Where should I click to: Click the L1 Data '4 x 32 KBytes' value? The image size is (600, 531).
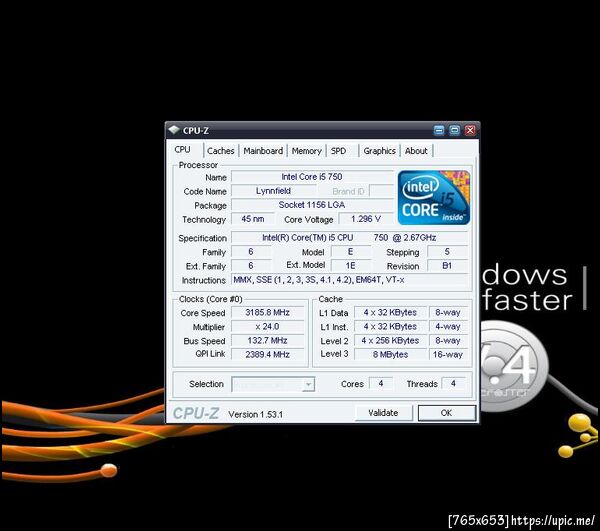tap(390, 312)
